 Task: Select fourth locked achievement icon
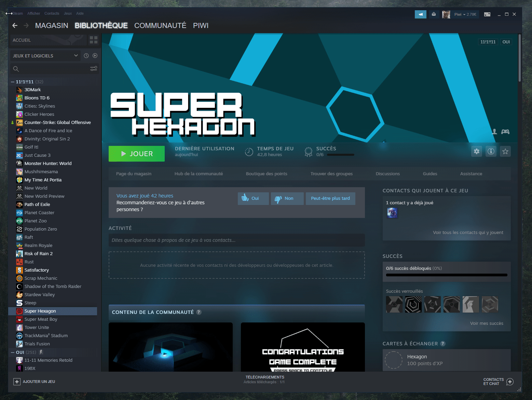[x=452, y=304]
